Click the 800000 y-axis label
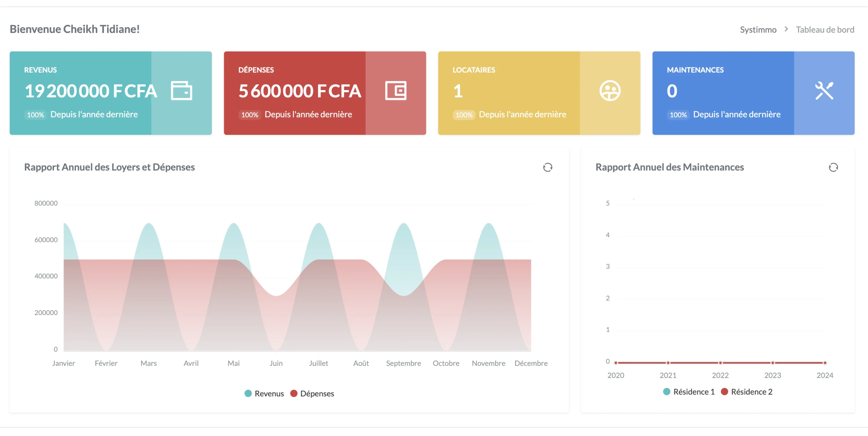This screenshot has height=436, width=868. (x=46, y=203)
